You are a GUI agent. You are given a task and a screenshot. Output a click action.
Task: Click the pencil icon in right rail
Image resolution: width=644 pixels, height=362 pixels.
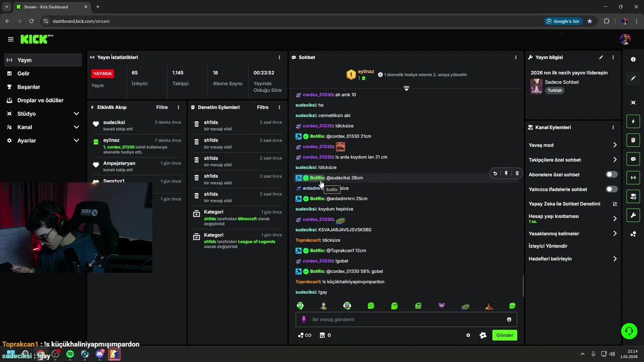[633, 78]
